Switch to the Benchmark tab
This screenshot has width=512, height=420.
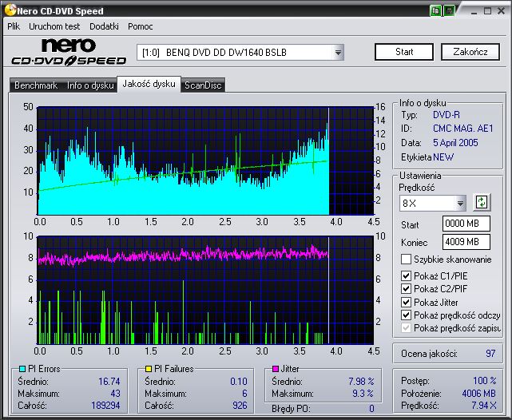(x=36, y=85)
